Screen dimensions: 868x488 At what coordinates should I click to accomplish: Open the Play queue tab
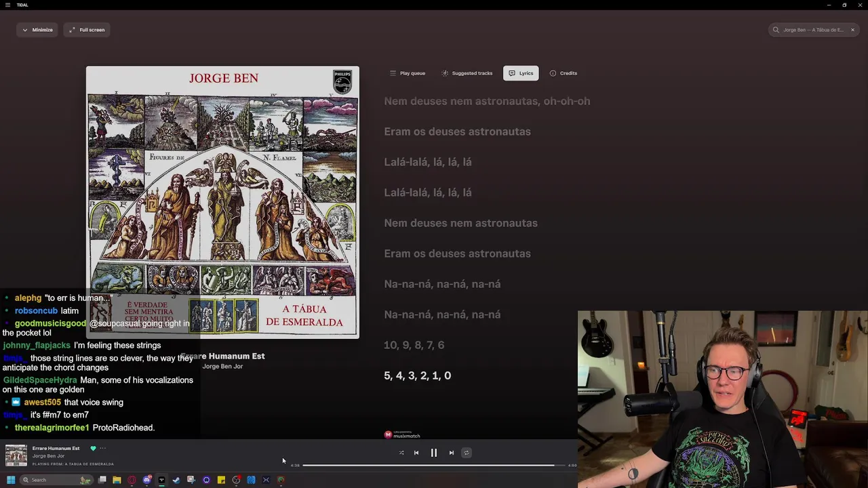coord(408,73)
